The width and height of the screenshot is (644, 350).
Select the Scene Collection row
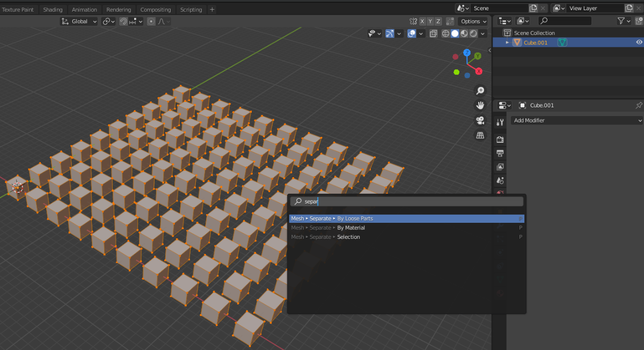coord(568,33)
